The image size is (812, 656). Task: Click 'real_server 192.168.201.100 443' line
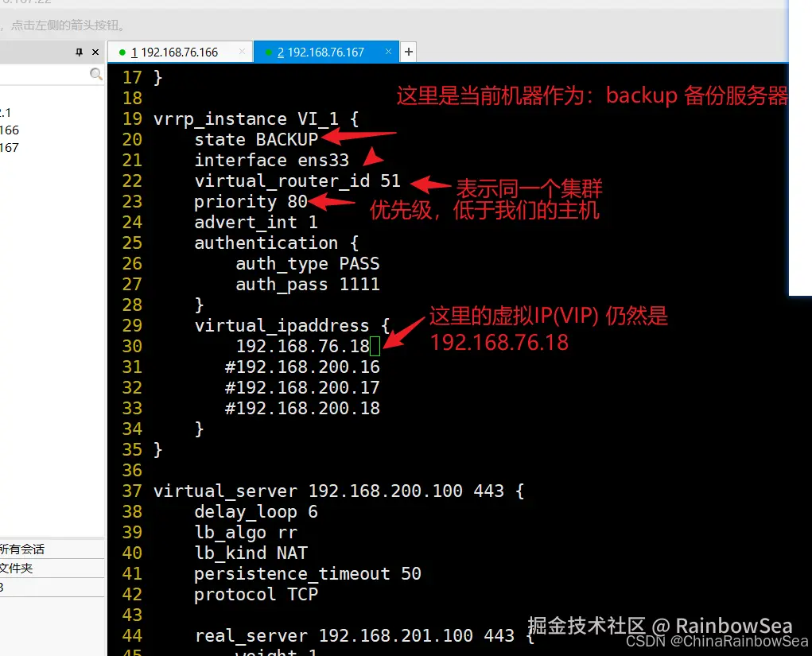pos(354,636)
